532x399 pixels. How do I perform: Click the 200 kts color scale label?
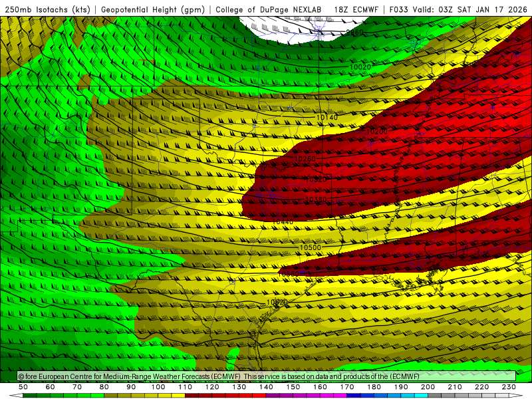tap(428, 387)
